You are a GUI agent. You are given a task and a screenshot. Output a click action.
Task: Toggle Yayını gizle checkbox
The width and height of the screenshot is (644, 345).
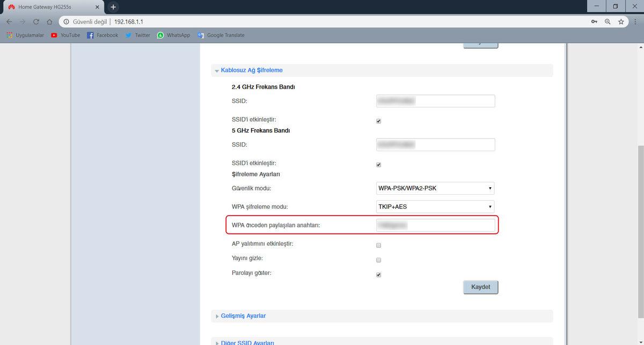pos(378,260)
